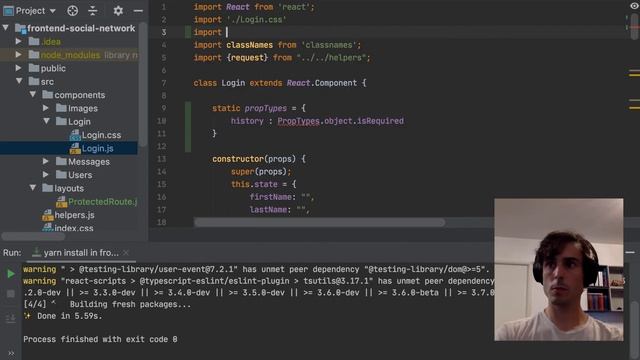Click the helpers.js file icon

pyautogui.click(x=48, y=215)
